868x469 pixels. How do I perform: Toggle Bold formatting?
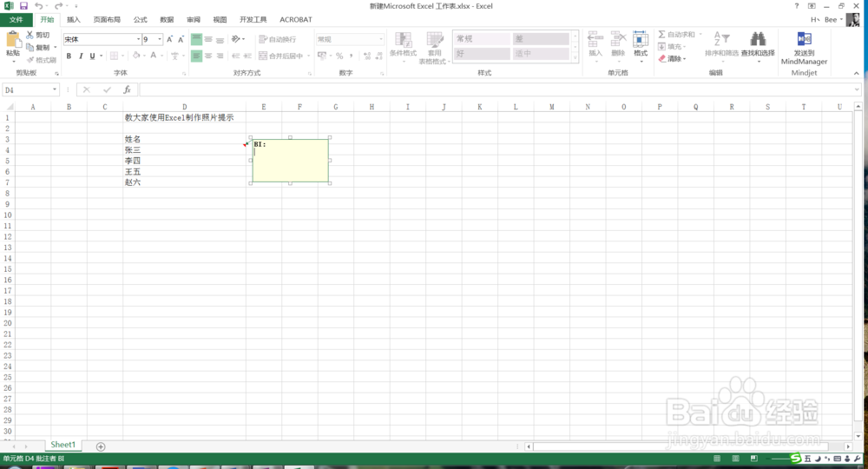(69, 56)
